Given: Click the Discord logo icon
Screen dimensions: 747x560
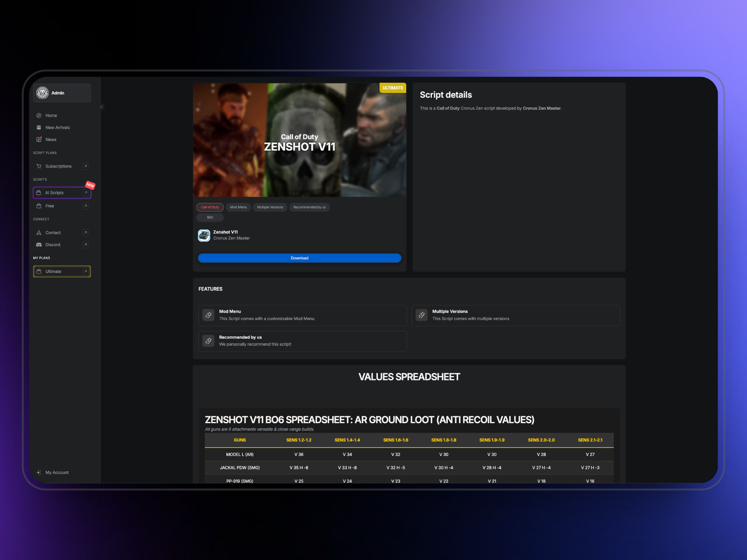Looking at the screenshot, I should [x=39, y=245].
